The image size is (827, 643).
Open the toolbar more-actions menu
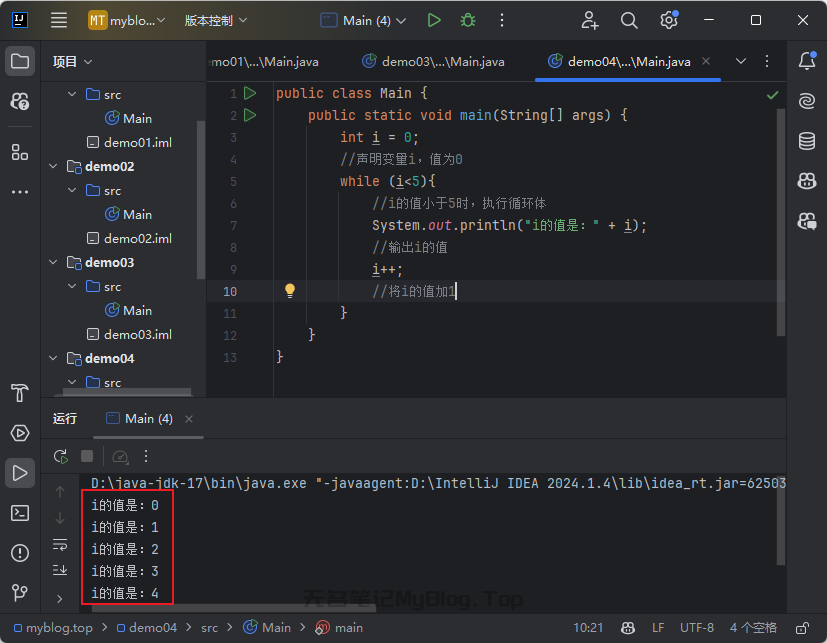502,21
